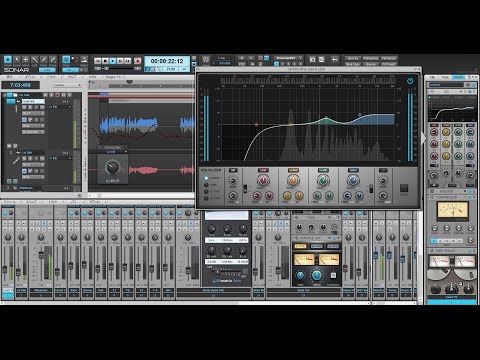Click the back arrow icon in control bar
Viewport: 480px width, 360px height.
[334, 59]
